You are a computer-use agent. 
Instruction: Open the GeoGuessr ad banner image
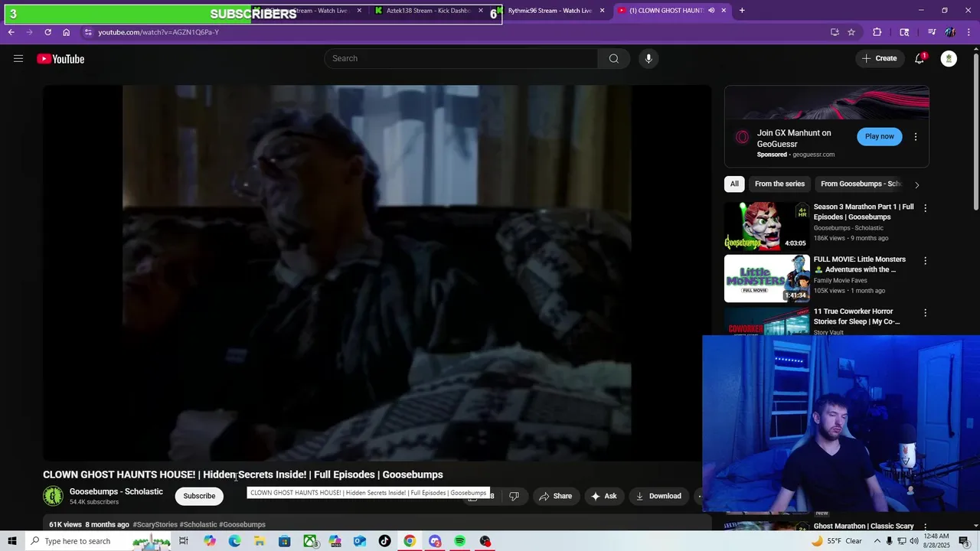[x=827, y=103]
